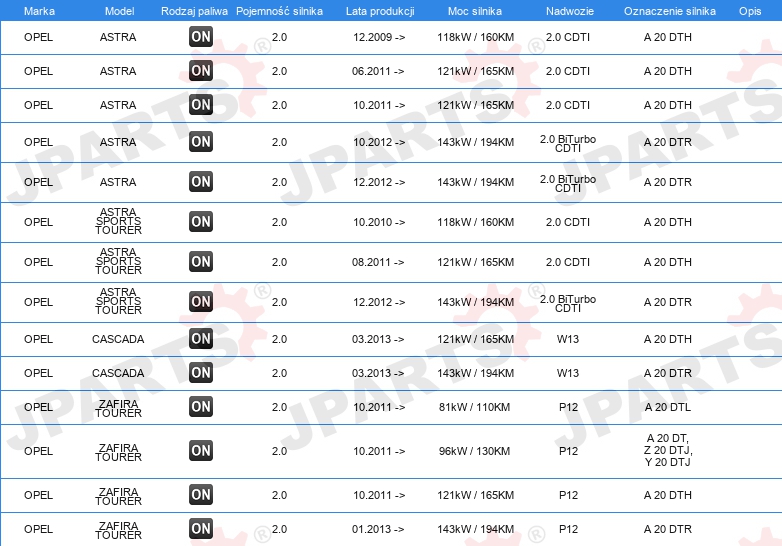The image size is (782, 546).
Task: Click engine codes A 20 DT, Z 20 DTJ, Y 20 DTJ
Action: (x=668, y=450)
